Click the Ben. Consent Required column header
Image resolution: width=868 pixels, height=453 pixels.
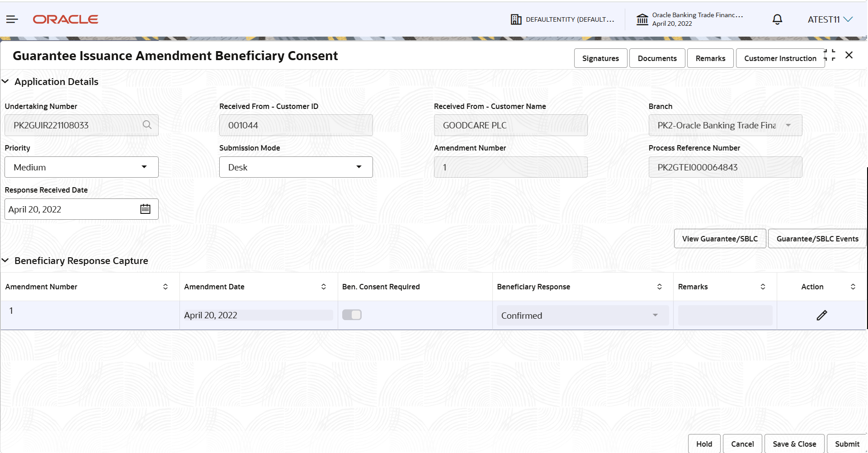point(381,287)
